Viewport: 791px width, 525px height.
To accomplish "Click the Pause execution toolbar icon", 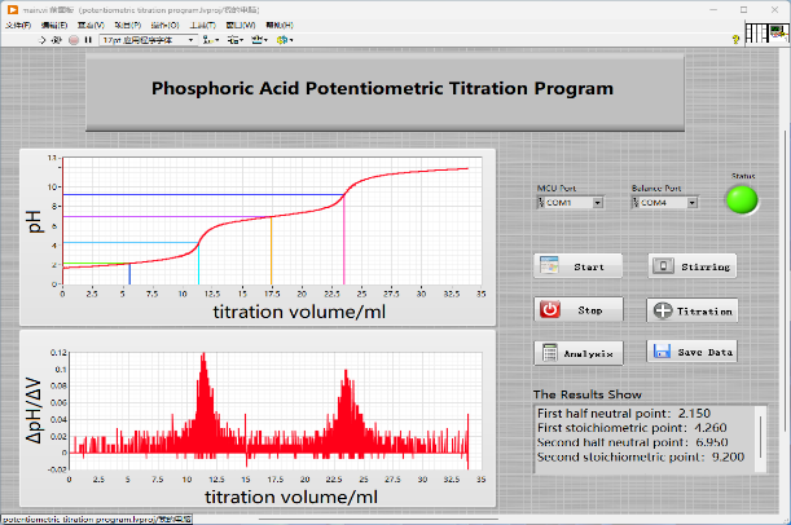I will tap(88, 40).
